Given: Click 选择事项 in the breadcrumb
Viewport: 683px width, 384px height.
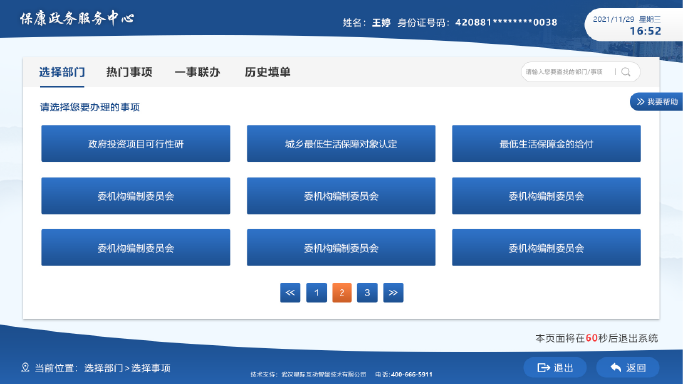Looking at the screenshot, I should coord(151,368).
